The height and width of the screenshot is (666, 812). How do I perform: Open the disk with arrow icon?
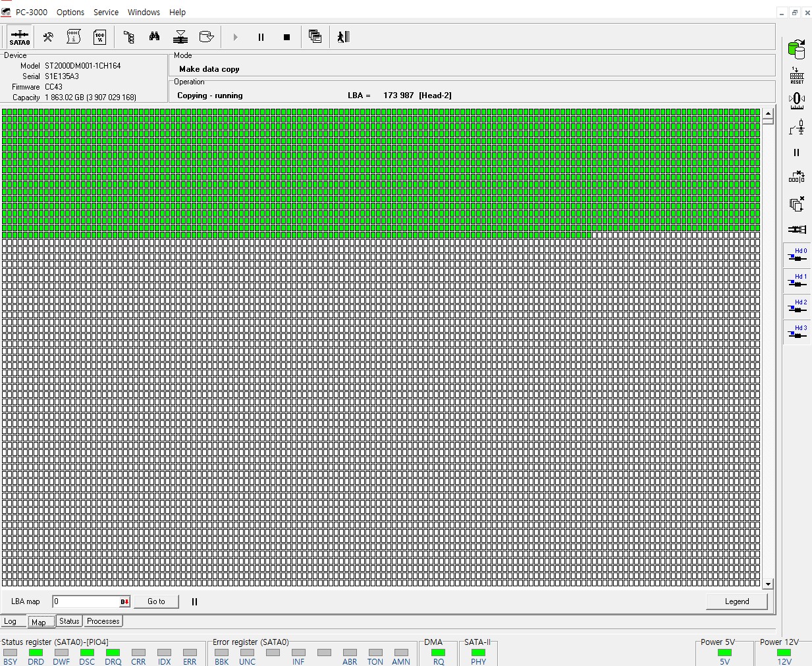pos(206,37)
